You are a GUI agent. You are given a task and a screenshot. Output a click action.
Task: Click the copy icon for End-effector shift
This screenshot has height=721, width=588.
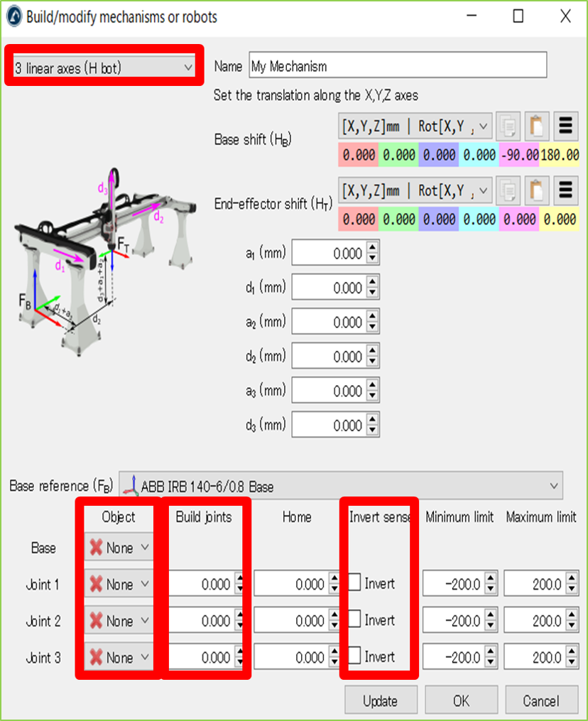point(507,191)
